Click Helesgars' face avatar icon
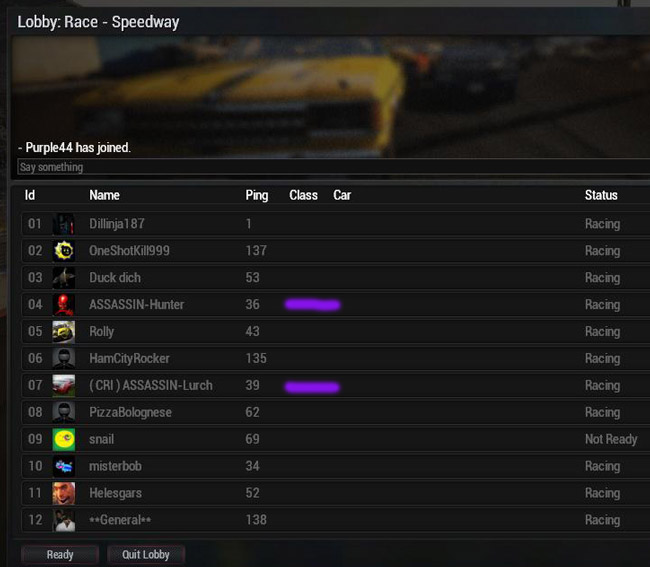Screen dimensions: 650x567 [x=64, y=493]
